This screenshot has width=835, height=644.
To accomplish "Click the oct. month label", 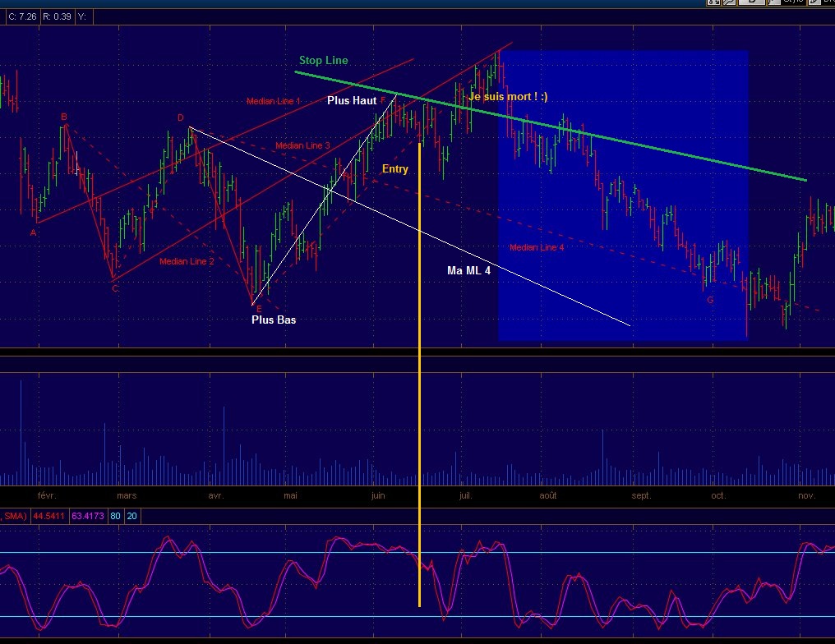I will [718, 495].
